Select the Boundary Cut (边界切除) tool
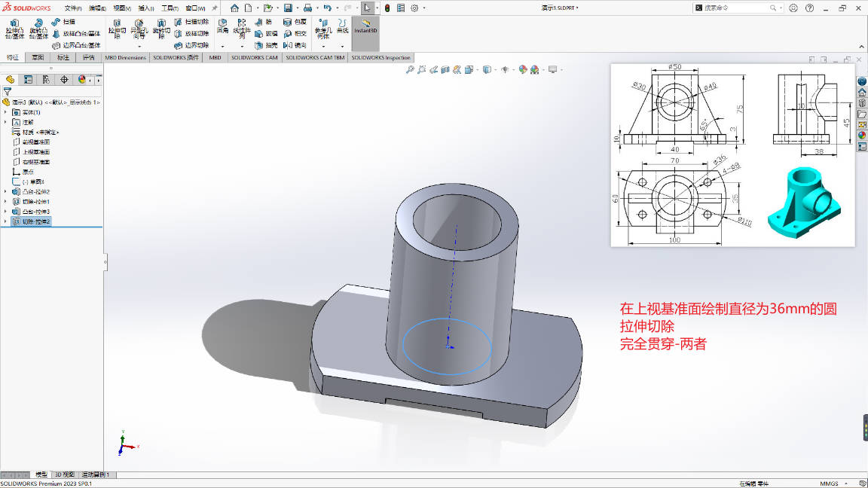The height and width of the screenshot is (488, 868). pyautogui.click(x=191, y=45)
